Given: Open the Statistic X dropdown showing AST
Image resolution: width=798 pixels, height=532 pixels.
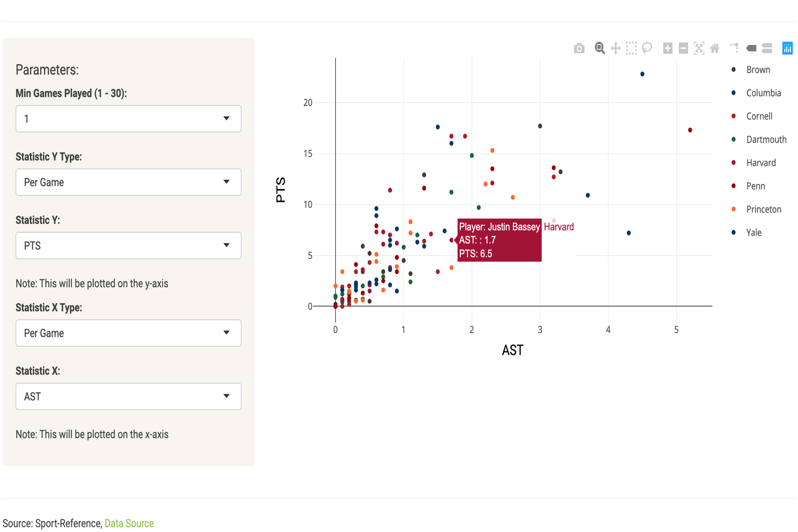Looking at the screenshot, I should [x=128, y=396].
